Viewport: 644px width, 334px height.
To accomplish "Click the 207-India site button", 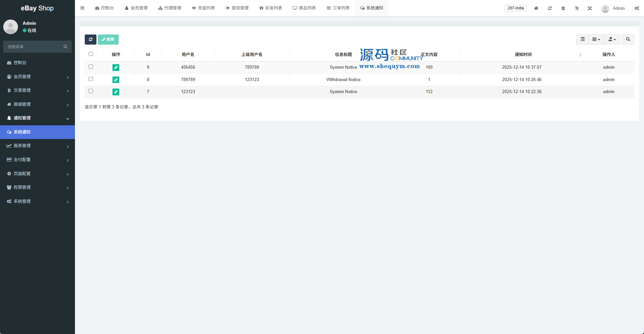I will click(x=516, y=8).
